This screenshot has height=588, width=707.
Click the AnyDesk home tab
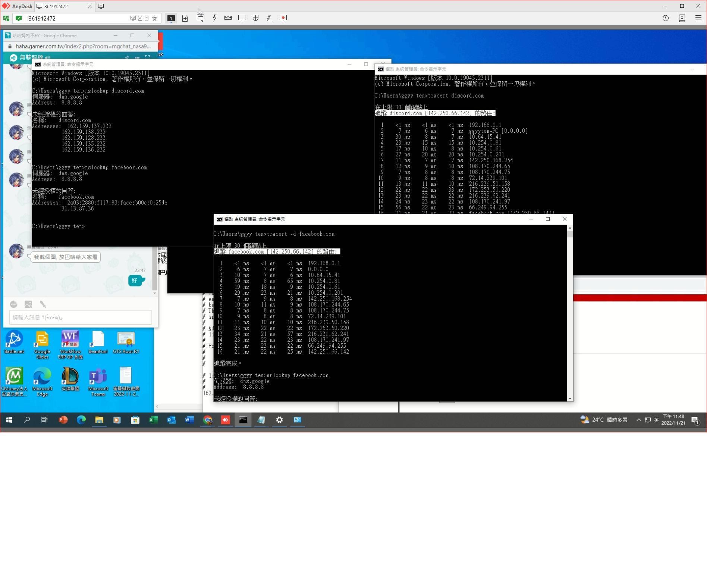tap(17, 6)
